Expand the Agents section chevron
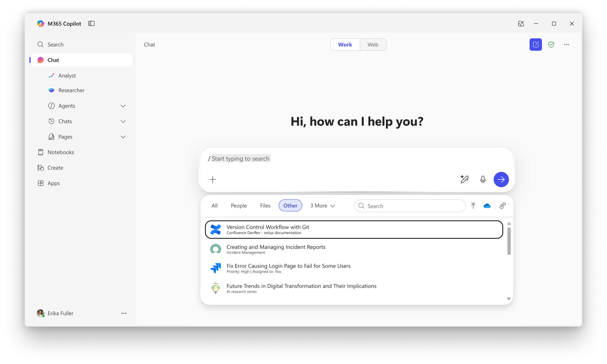The width and height of the screenshot is (607, 364). point(123,106)
